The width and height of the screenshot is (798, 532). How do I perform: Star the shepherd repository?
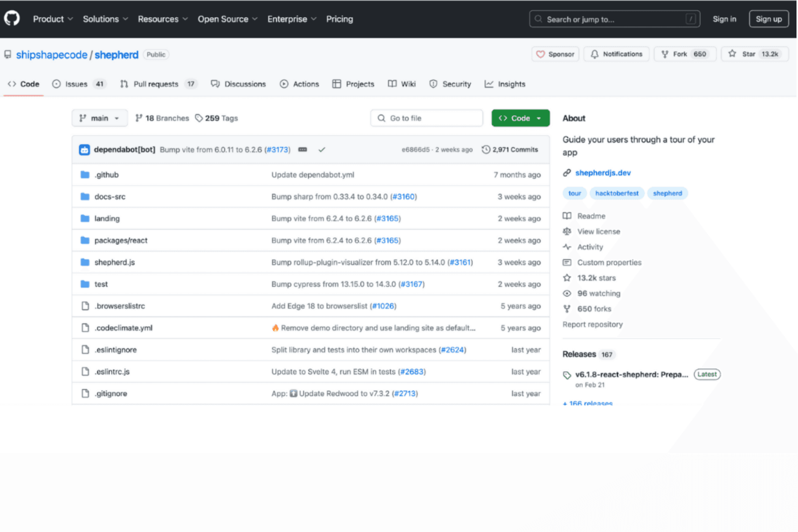coord(755,54)
